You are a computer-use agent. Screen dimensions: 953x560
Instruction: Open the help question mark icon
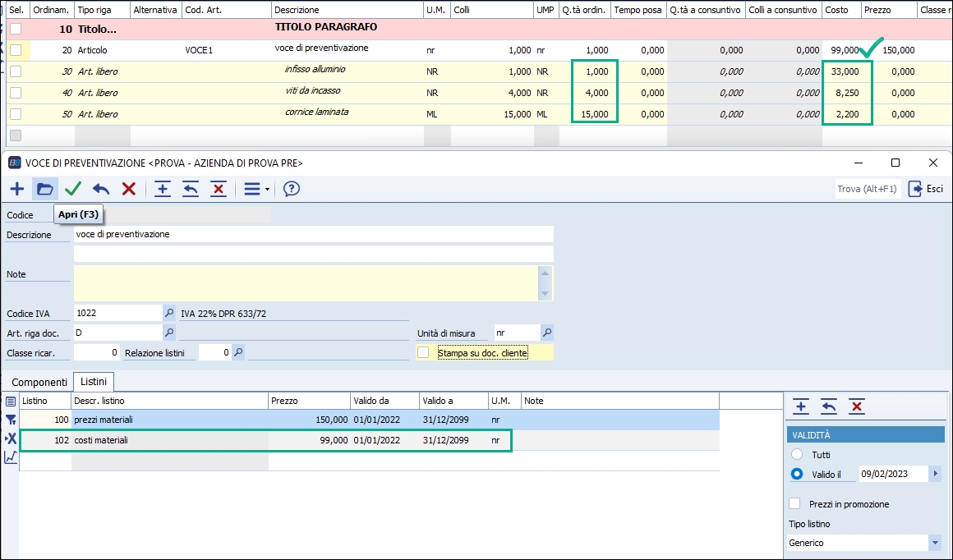(291, 190)
